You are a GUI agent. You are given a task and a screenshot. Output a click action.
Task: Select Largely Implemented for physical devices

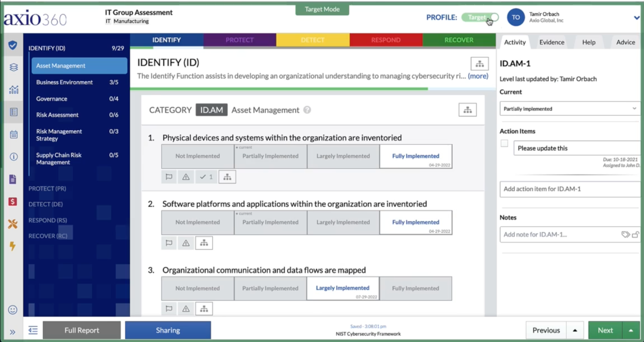(343, 156)
